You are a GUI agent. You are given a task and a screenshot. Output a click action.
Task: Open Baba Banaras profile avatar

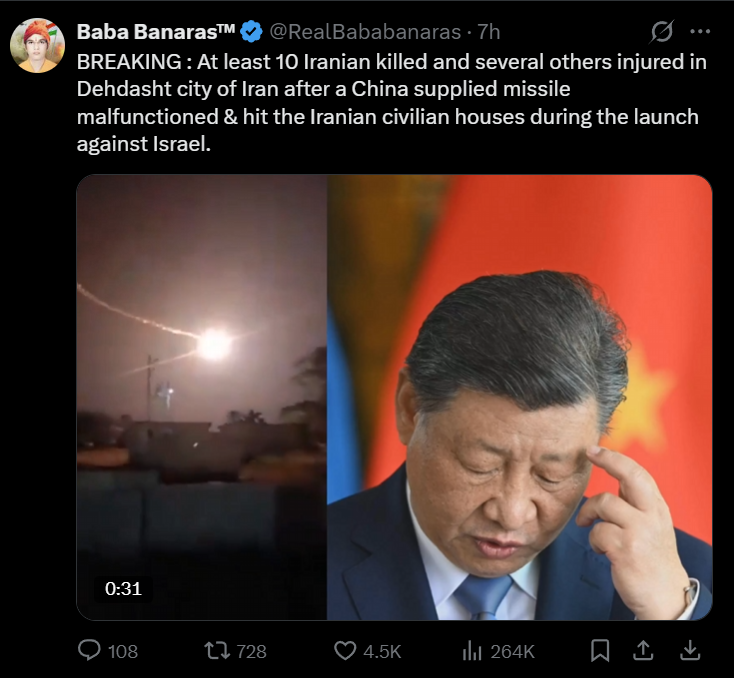click(x=37, y=45)
